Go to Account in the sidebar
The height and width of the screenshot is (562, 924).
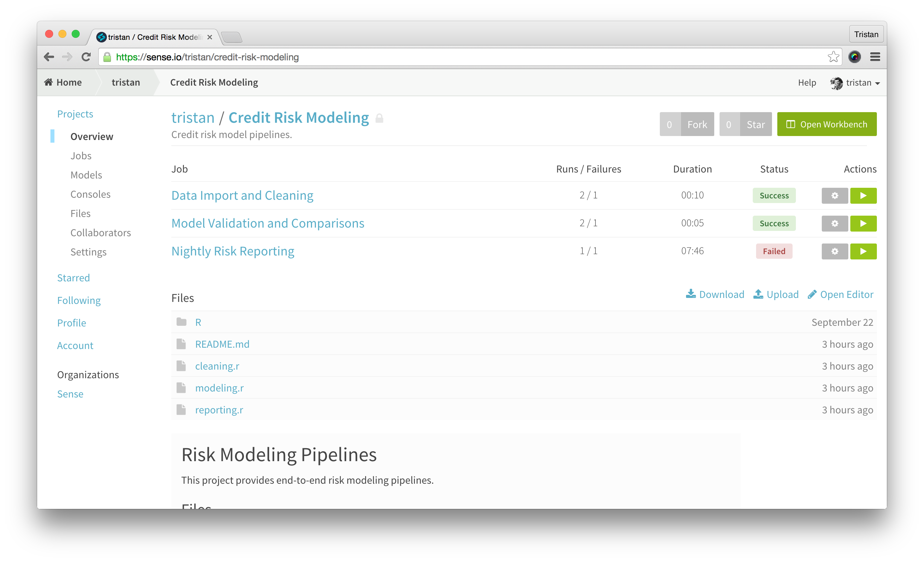pos(75,345)
